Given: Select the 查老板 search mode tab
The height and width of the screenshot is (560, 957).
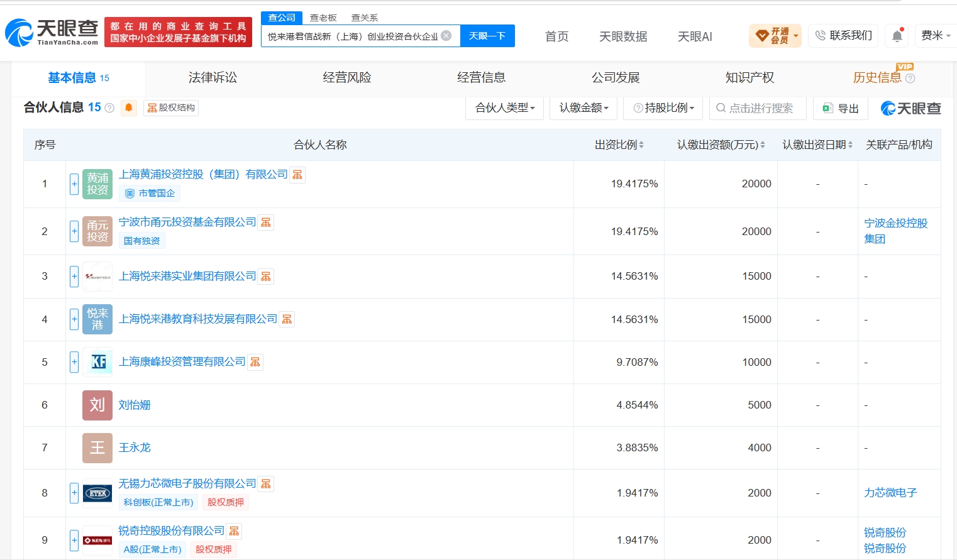Looking at the screenshot, I should coord(323,18).
